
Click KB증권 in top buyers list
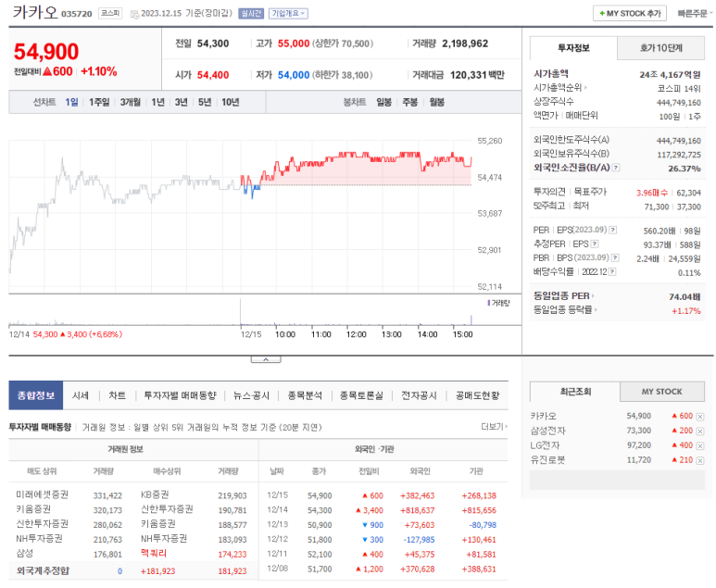pos(155,494)
